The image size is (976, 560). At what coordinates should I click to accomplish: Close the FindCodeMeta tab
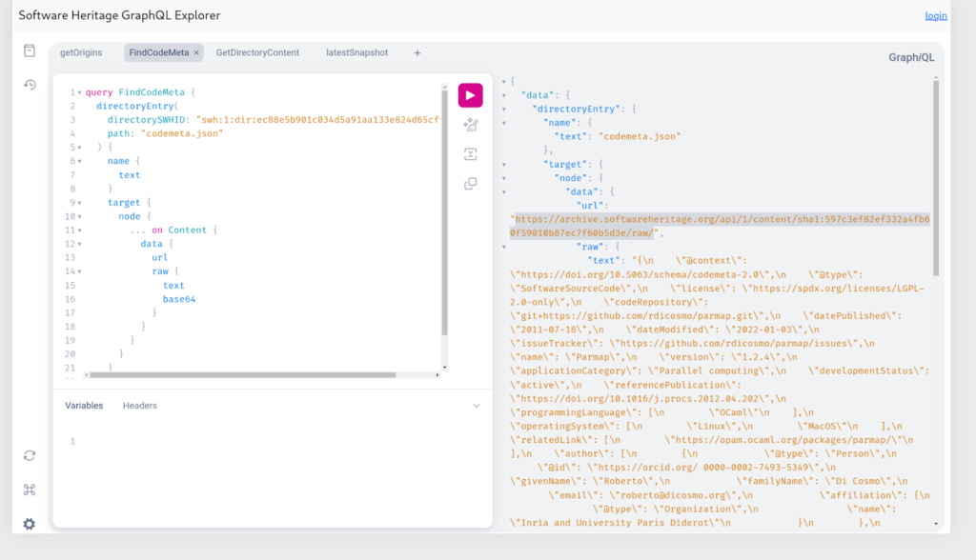click(196, 53)
